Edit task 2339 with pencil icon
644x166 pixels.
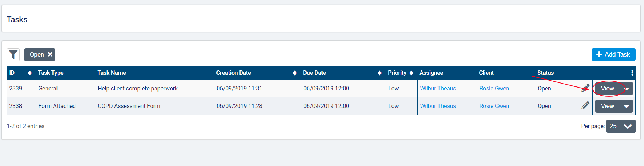(585, 88)
